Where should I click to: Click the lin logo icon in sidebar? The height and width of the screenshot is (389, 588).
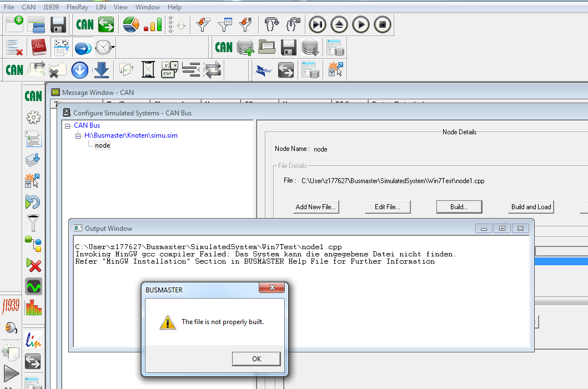(x=33, y=340)
